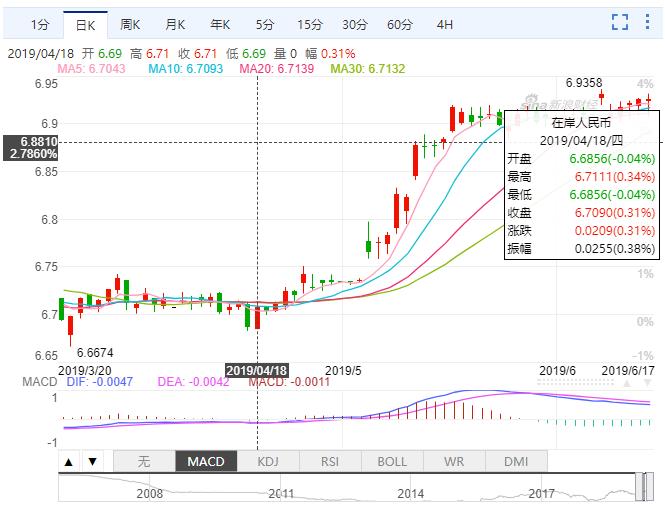The height and width of the screenshot is (511, 665).
Task: Click the down triangle indicator arrow
Action: (92, 462)
